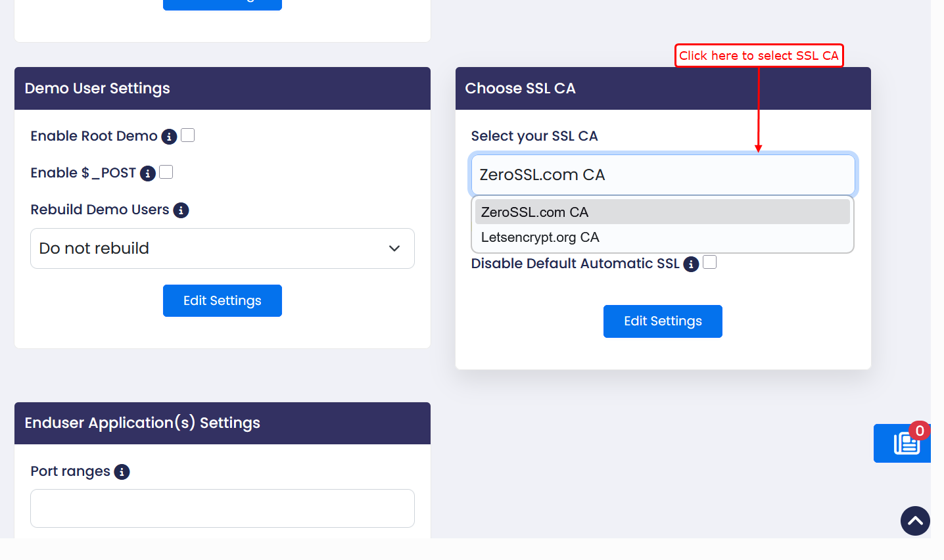944x560 pixels.
Task: Open the blue news panel icon
Action: 905,444
